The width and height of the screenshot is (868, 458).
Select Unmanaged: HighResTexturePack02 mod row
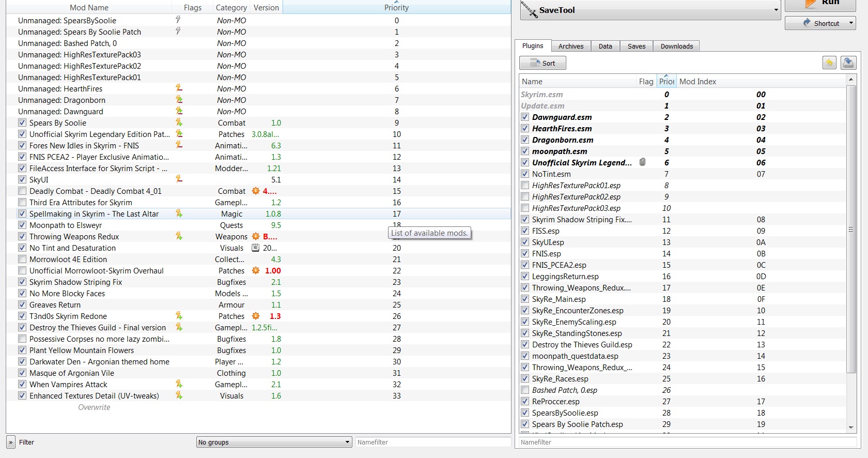(258, 66)
